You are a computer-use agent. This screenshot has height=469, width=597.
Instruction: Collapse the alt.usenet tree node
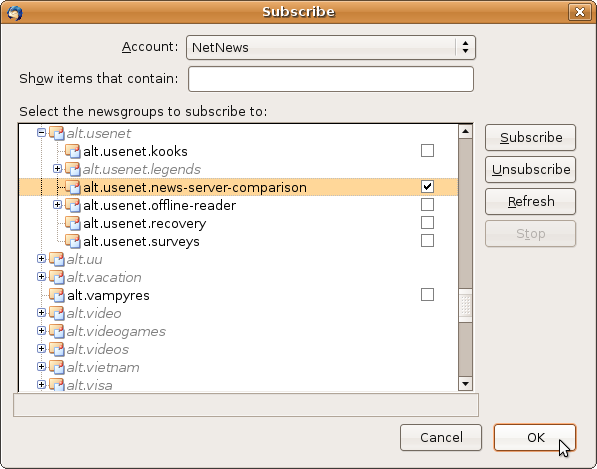pyautogui.click(x=42, y=132)
